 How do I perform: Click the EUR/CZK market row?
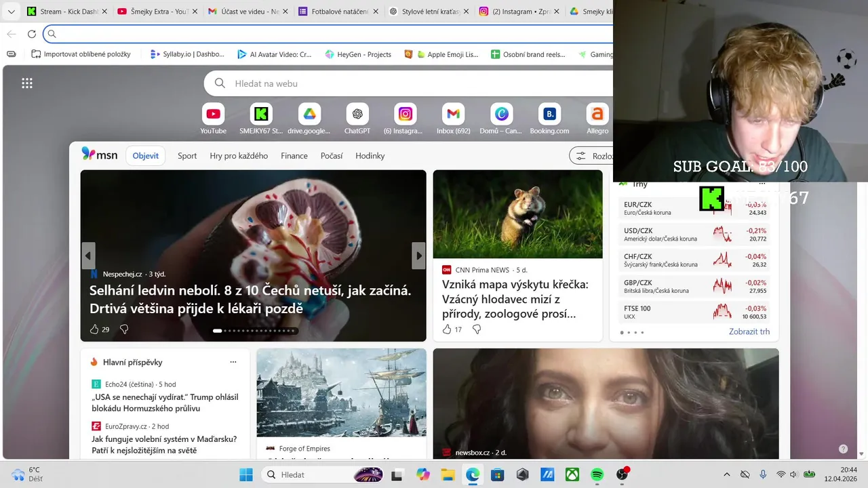coord(694,208)
